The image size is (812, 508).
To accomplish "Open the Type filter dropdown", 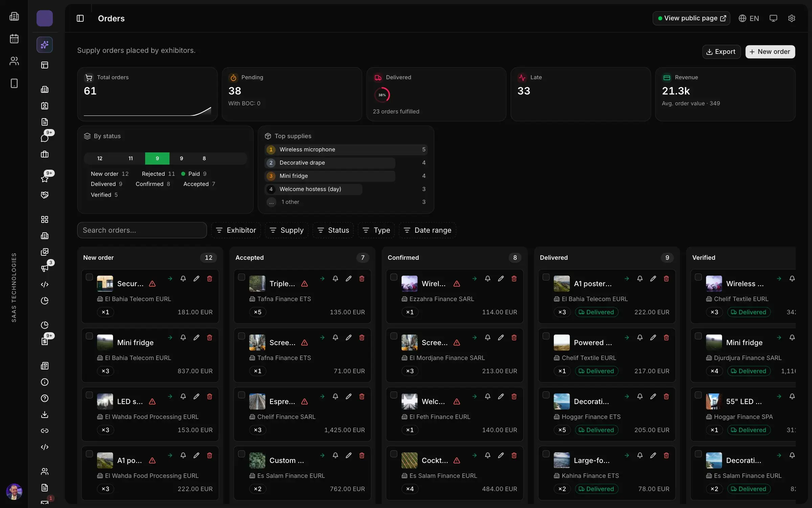I will 376,230.
